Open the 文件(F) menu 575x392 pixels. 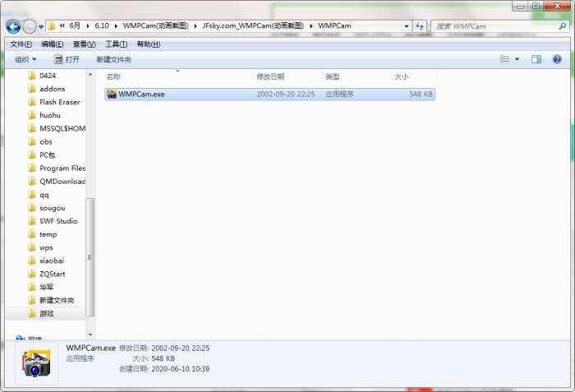[x=21, y=44]
